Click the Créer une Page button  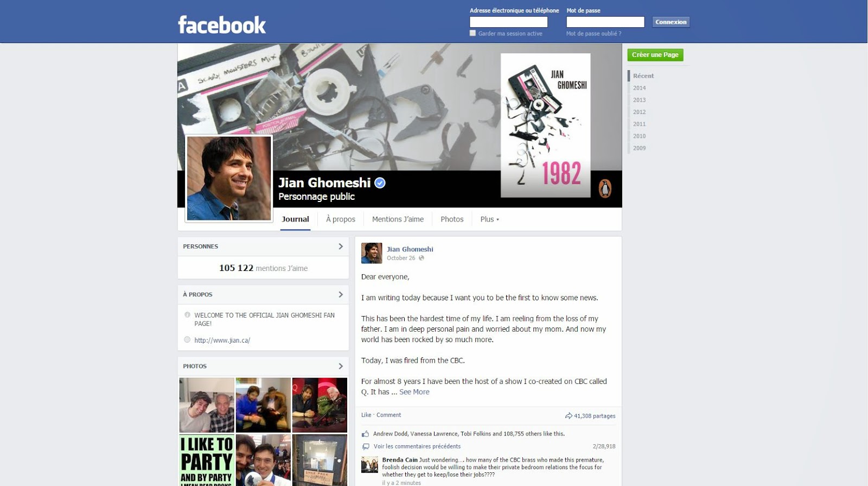click(655, 55)
